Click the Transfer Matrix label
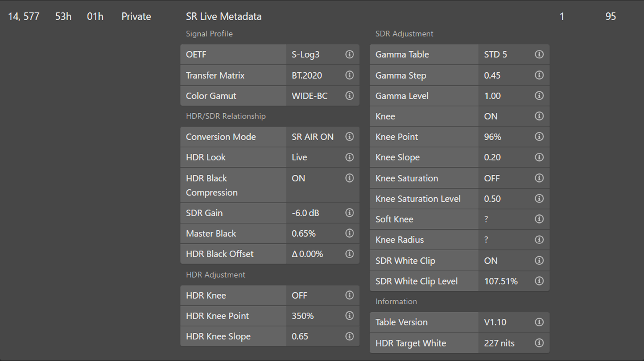The image size is (644, 361). [215, 75]
